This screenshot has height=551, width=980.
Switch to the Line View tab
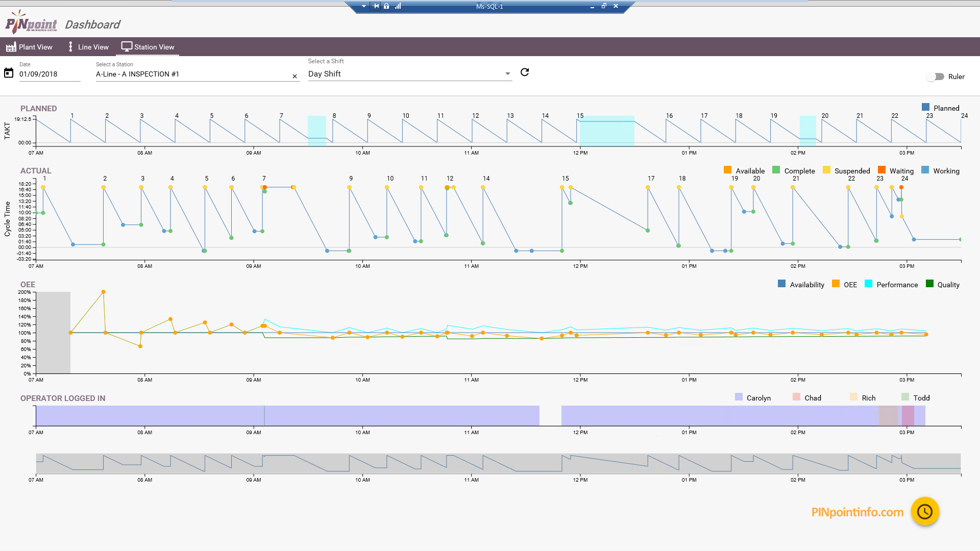click(93, 46)
